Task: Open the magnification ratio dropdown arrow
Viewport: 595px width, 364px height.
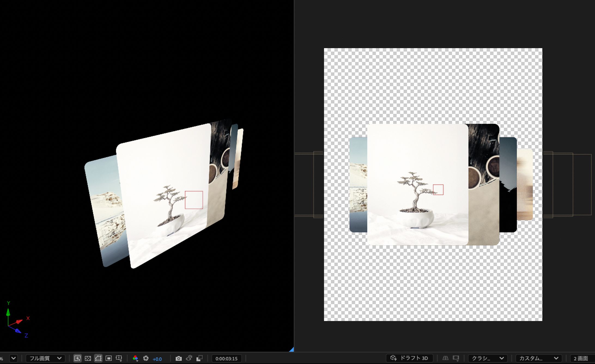Action: (x=13, y=358)
